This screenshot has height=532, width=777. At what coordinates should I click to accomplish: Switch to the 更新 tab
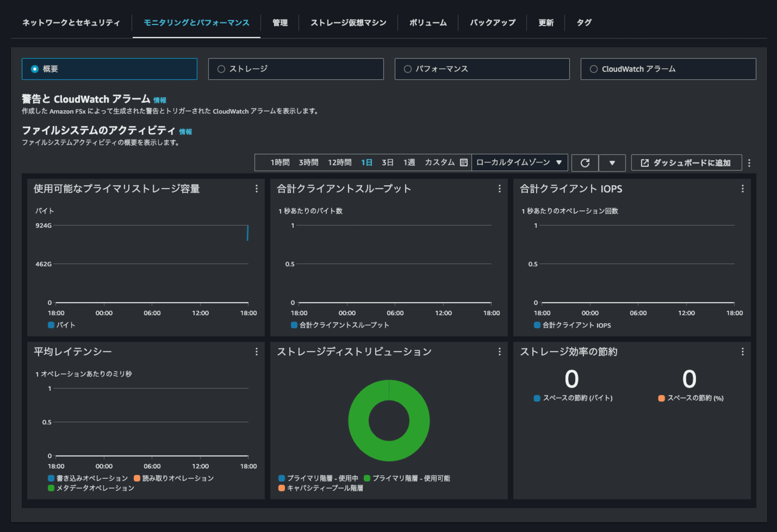point(546,23)
